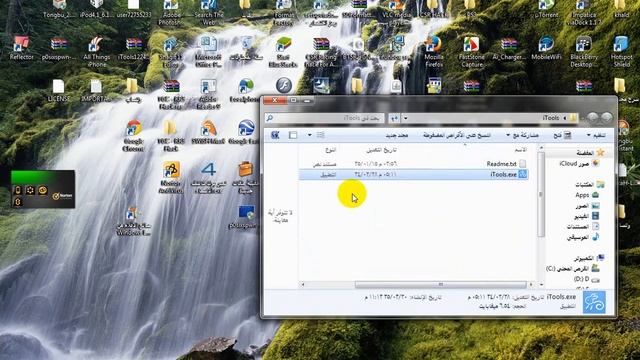Click the change view icon in the Explorer toolbar

click(320, 135)
